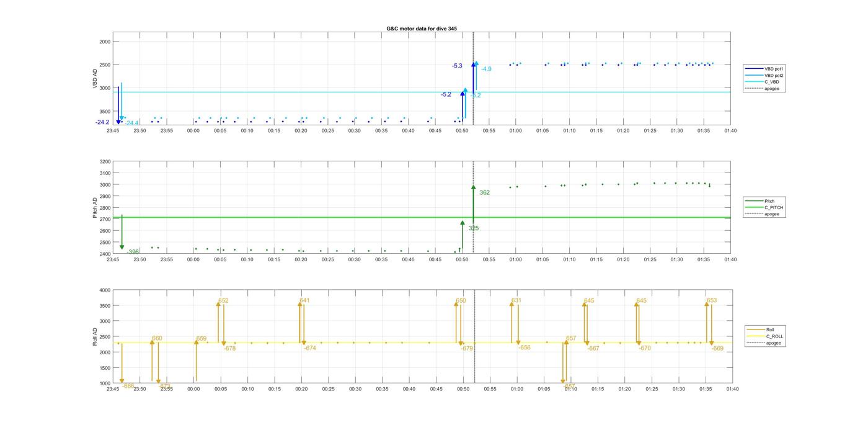Click the -656 roll data label
Screen dimensions: 868x430
(x=525, y=347)
